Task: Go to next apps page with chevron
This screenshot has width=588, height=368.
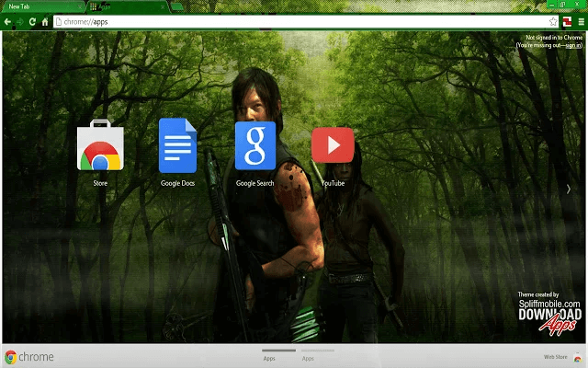Action: pos(569,189)
